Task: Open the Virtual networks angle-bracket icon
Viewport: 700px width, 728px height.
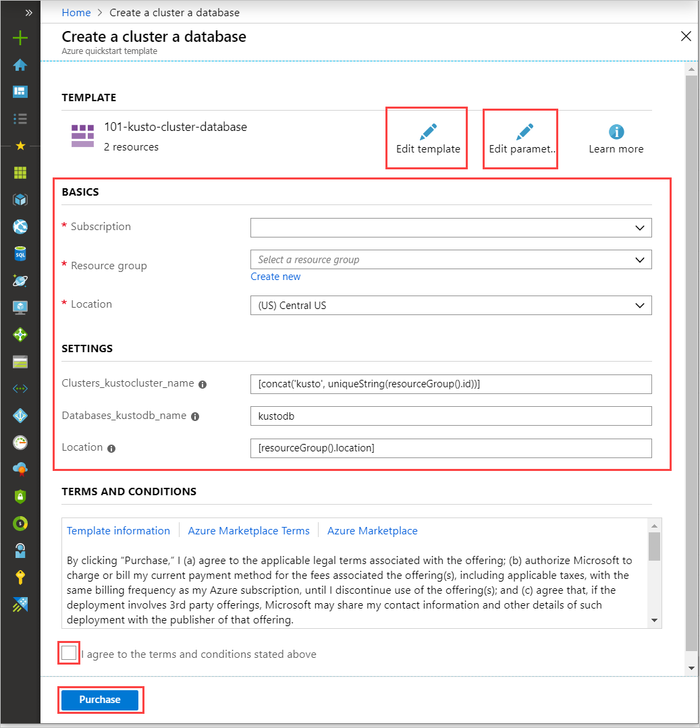Action: pyautogui.click(x=20, y=389)
